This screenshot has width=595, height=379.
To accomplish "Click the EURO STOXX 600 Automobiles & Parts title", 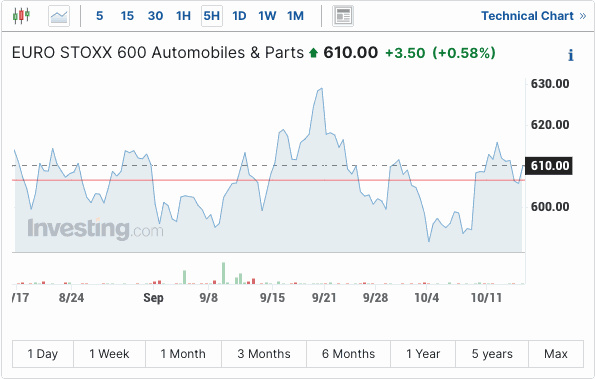I will click(x=158, y=53).
